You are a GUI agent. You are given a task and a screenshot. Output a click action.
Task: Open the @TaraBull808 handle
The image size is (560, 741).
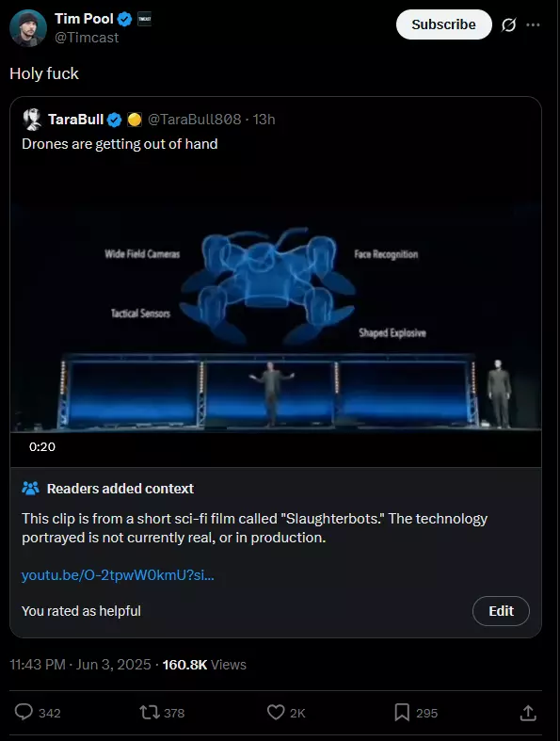pos(194,119)
